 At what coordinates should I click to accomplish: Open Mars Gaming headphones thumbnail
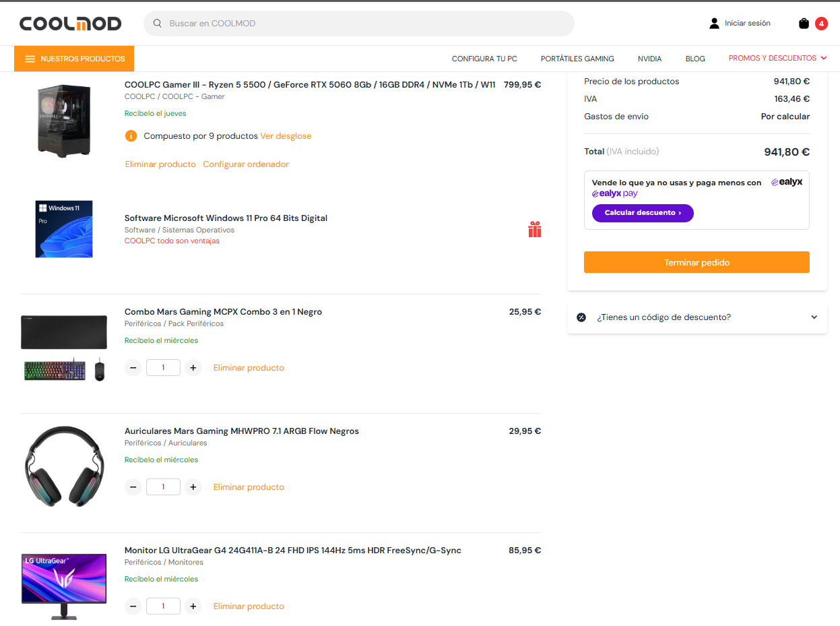coord(64,466)
